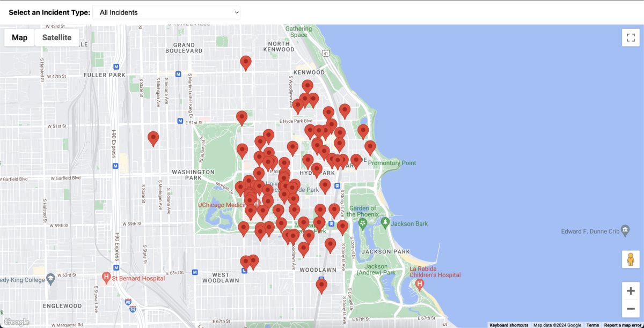
Task: Click Report a map error
Action: coord(623,325)
